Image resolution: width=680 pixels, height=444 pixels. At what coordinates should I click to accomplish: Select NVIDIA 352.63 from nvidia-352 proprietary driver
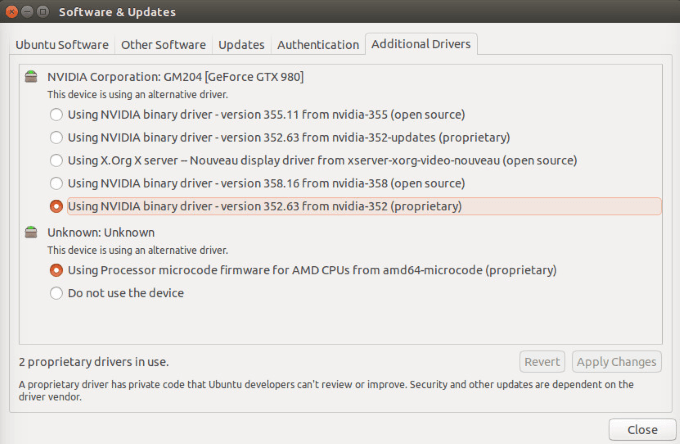[56, 206]
